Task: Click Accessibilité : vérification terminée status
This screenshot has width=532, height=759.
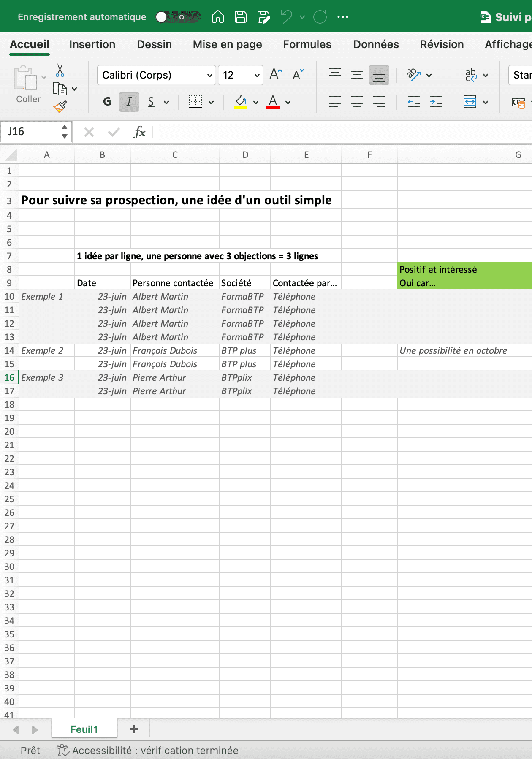Action: coord(147,750)
